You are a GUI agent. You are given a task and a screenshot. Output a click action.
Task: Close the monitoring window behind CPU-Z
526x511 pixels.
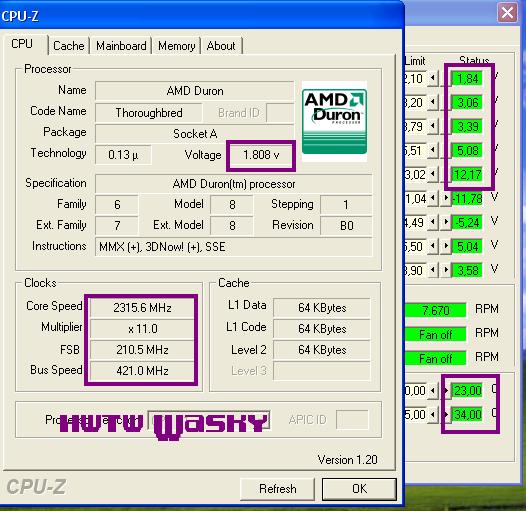click(x=507, y=13)
